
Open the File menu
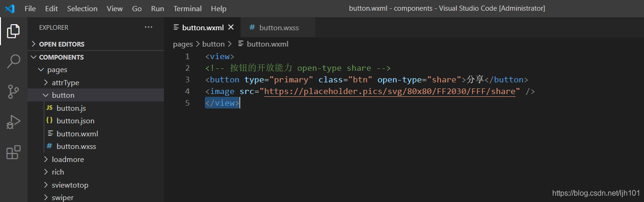coord(30,8)
